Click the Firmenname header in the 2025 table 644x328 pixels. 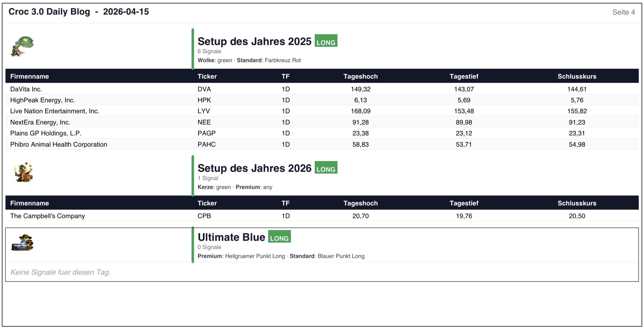[x=29, y=76]
